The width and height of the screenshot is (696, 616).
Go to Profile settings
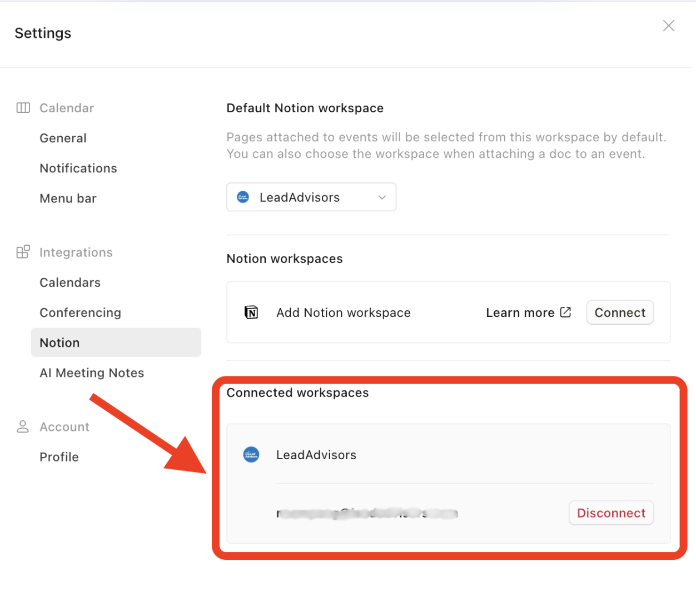tap(59, 457)
